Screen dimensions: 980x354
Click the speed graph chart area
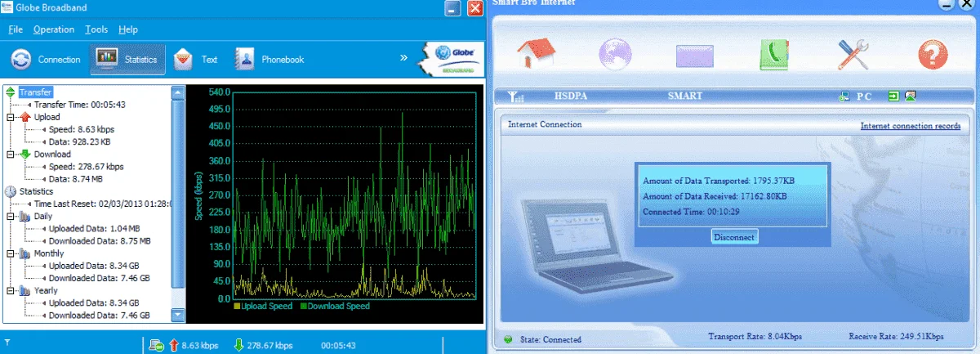pos(353,195)
